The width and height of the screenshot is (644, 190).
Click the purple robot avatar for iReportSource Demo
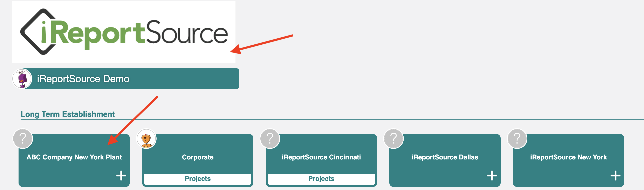22,79
